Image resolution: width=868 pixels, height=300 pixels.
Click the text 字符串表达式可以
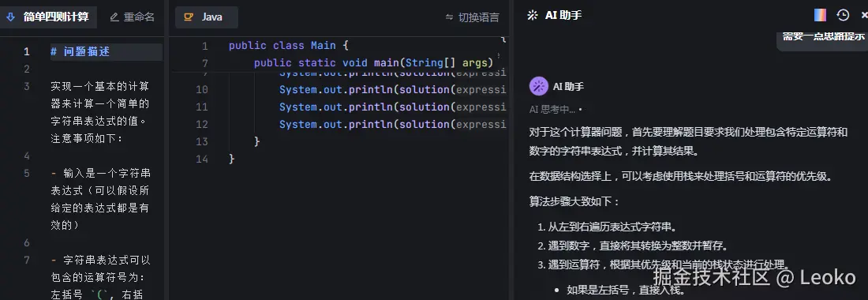click(107, 260)
